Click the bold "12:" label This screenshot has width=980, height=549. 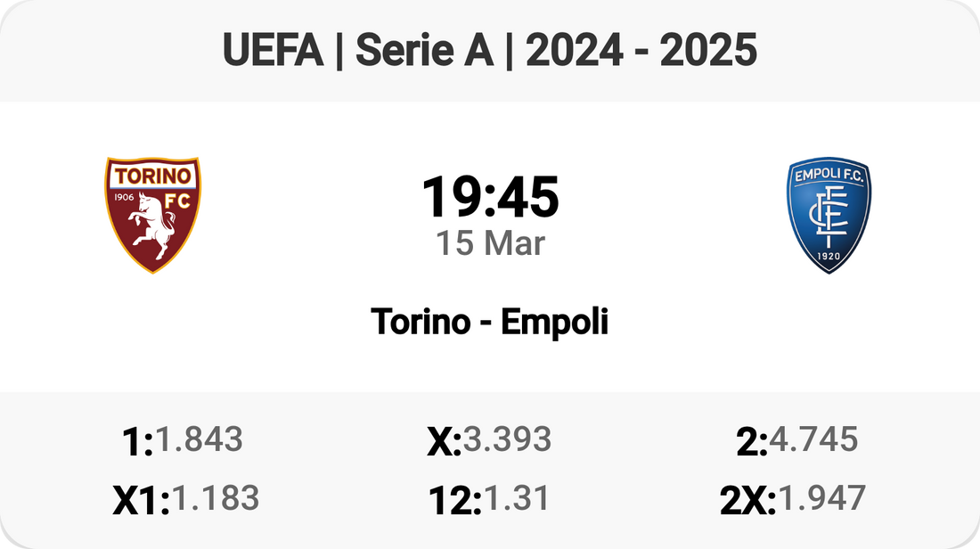point(454,501)
